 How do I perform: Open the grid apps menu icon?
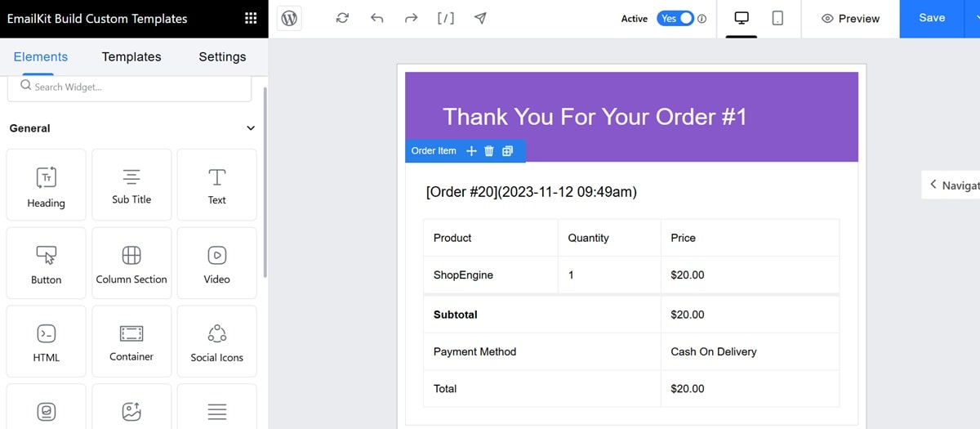coord(251,18)
